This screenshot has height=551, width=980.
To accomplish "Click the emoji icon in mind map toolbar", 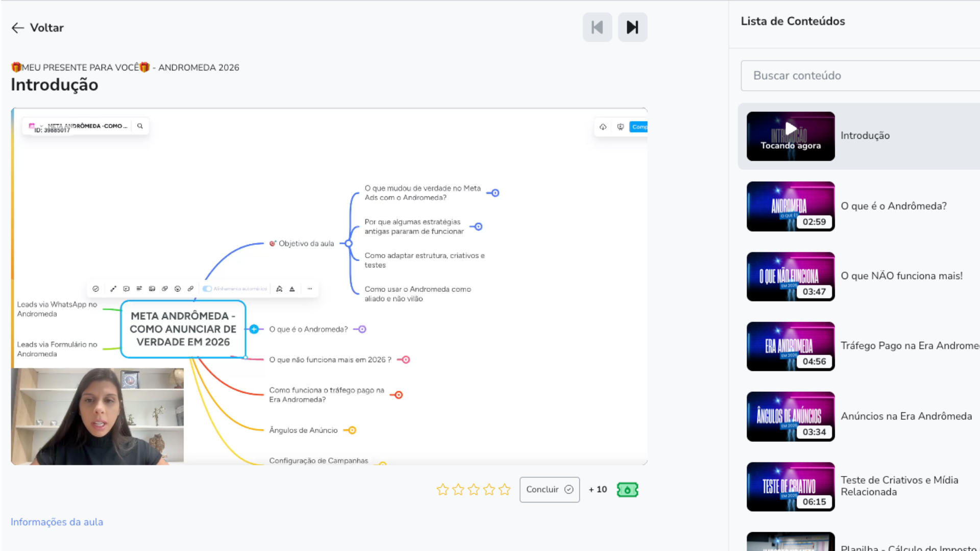I will click(178, 289).
